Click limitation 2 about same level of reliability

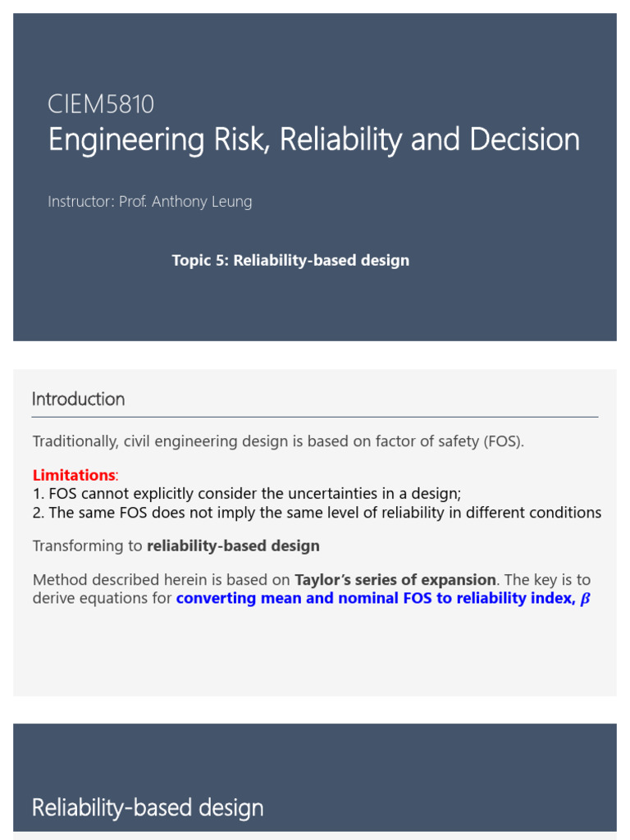[x=317, y=513]
